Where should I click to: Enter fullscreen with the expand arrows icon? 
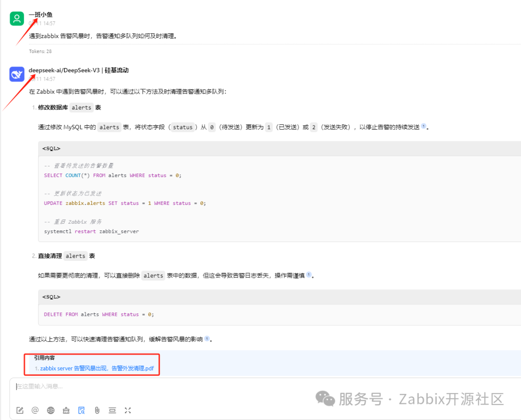click(127, 410)
